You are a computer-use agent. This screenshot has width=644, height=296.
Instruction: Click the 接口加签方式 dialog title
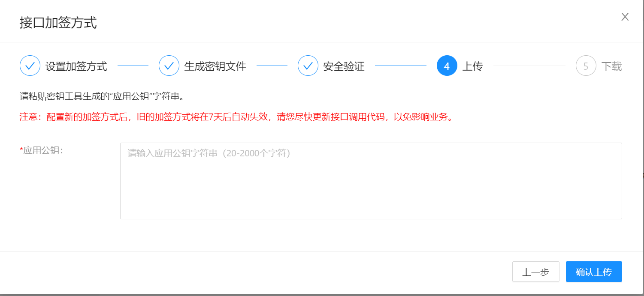coord(58,23)
